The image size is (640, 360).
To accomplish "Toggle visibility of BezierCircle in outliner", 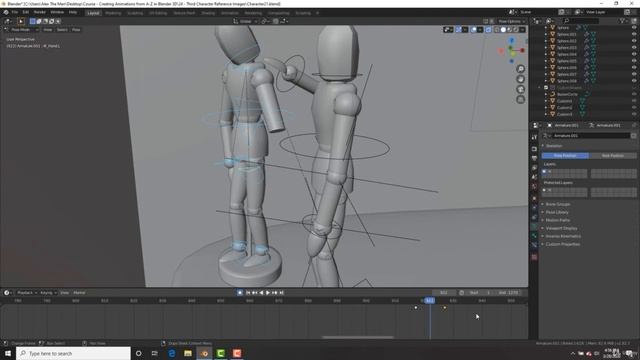I will coord(634,94).
